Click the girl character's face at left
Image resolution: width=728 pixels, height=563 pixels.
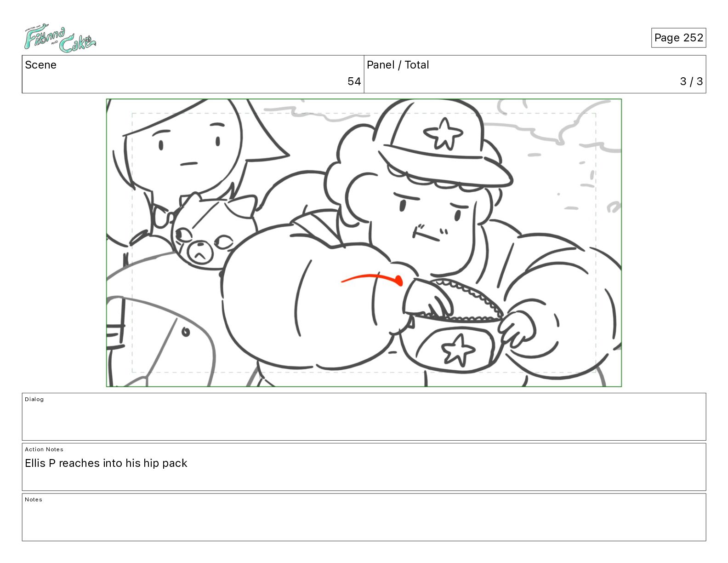coord(188,145)
